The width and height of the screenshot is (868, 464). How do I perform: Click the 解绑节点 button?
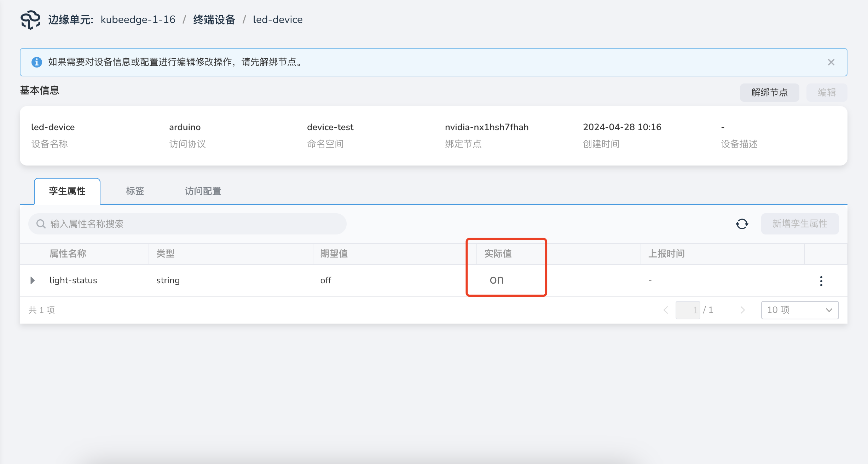[x=769, y=92]
